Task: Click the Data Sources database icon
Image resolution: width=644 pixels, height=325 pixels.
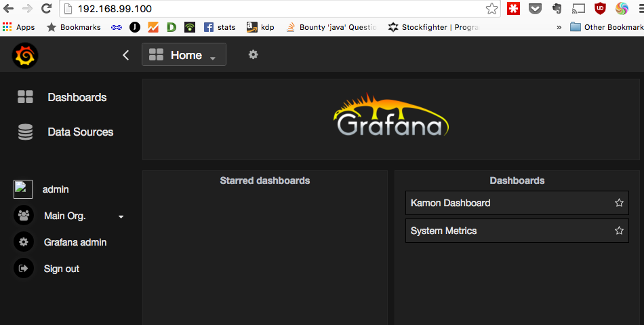Action: point(25,132)
